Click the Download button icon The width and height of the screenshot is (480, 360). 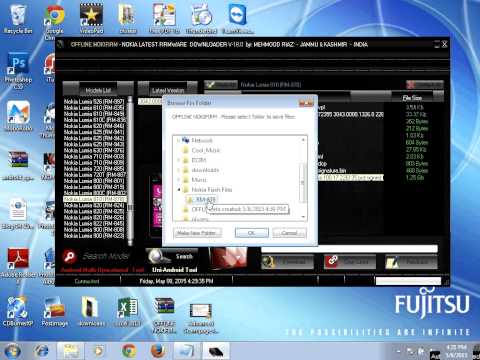point(269,262)
